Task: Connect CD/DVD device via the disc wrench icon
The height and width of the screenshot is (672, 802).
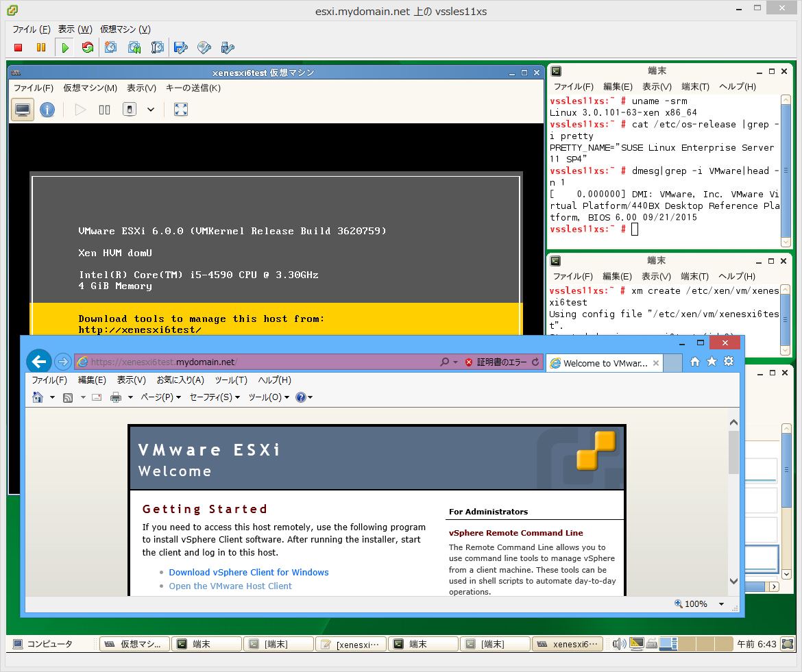Action: pyautogui.click(x=204, y=47)
